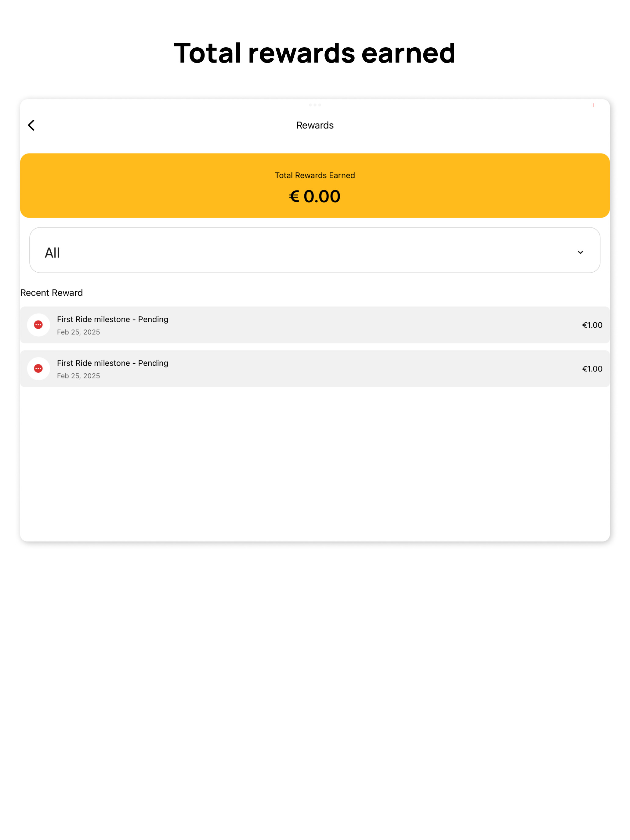The image size is (630, 840).
Task: Click the 'Total Rewards Earned' label in the banner
Action: tap(315, 176)
